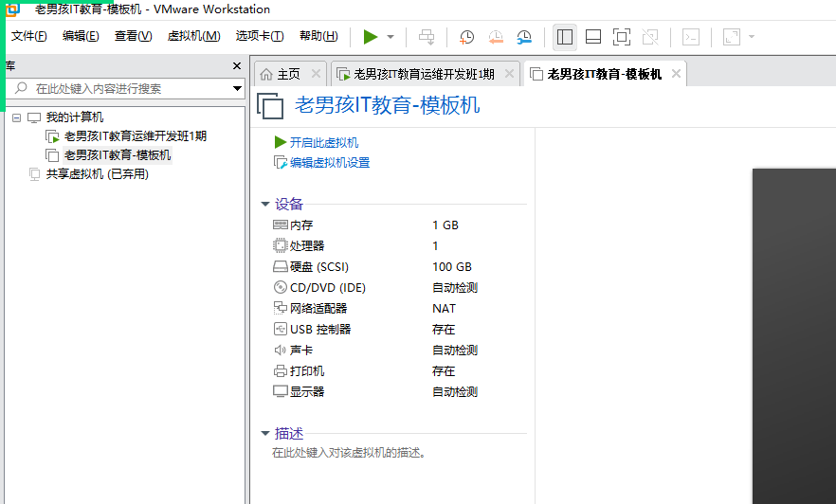
Task: Click the green Power On toolbar icon
Action: pyautogui.click(x=370, y=37)
